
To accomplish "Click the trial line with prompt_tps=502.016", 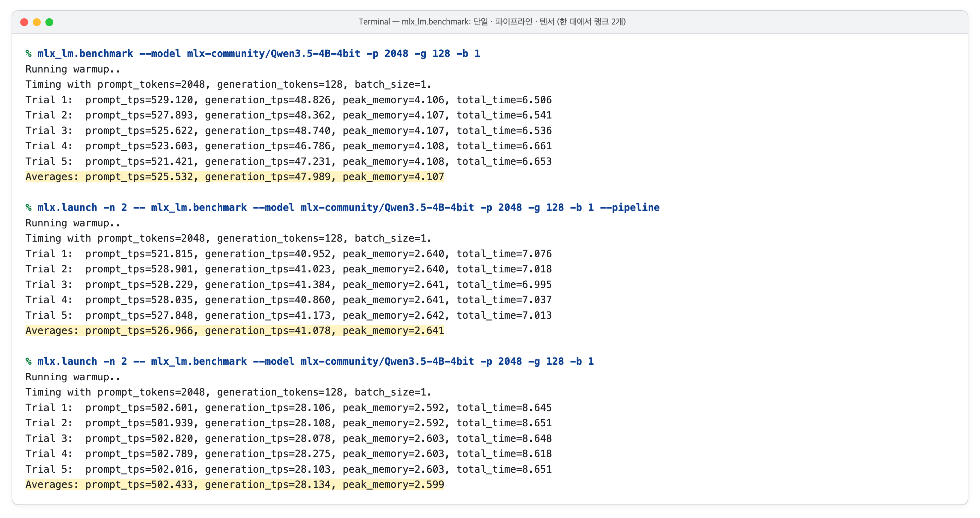I will point(288,469).
